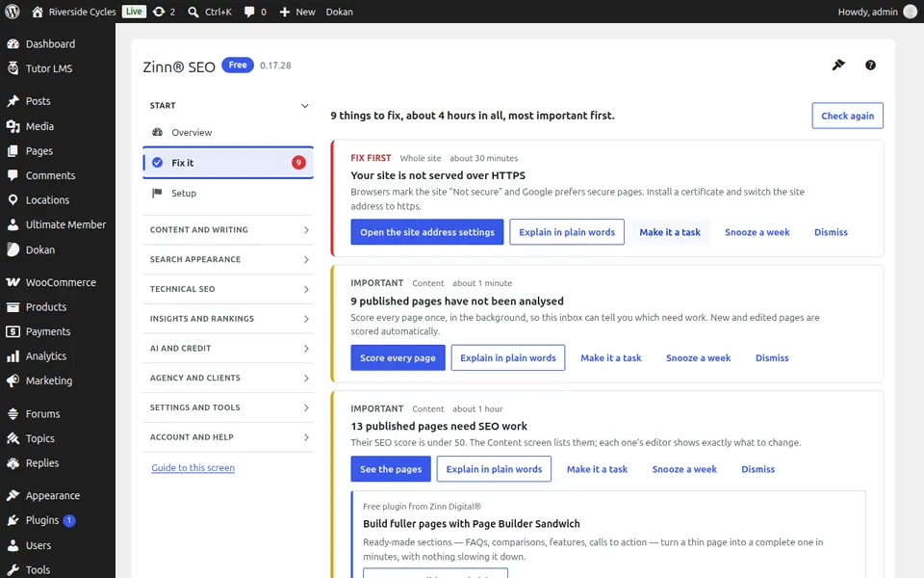Open the Guide to this screen link

[x=192, y=467]
